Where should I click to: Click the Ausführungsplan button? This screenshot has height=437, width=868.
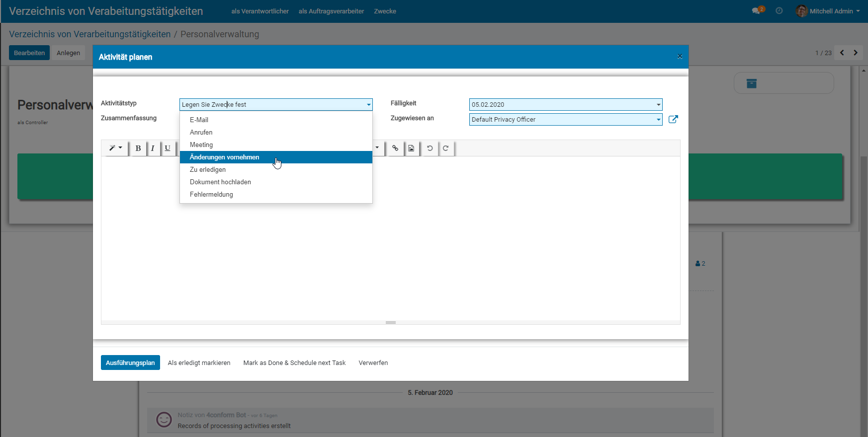[x=130, y=363]
